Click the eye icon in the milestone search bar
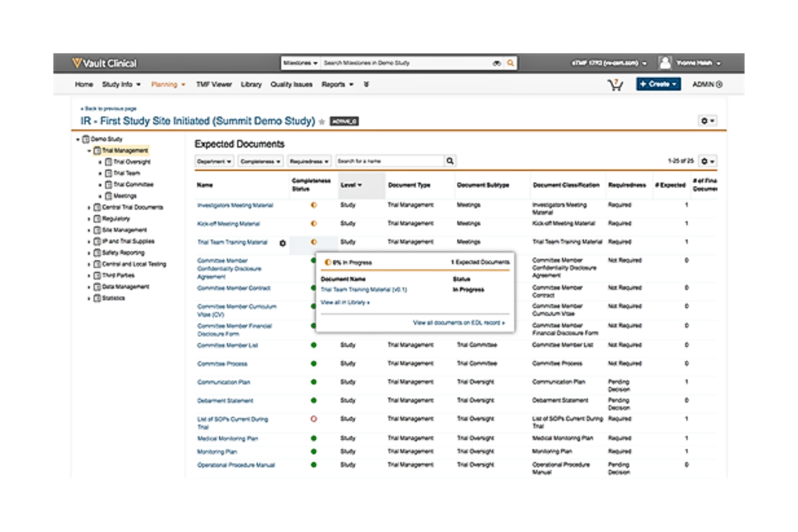The image size is (798, 532). click(x=497, y=63)
